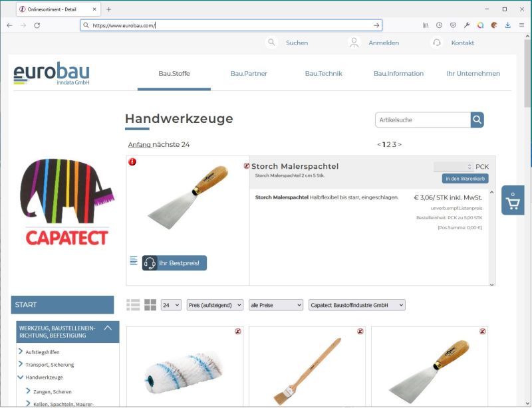Open the paint roller product thumbnail
The image size is (532, 408).
tap(184, 373)
